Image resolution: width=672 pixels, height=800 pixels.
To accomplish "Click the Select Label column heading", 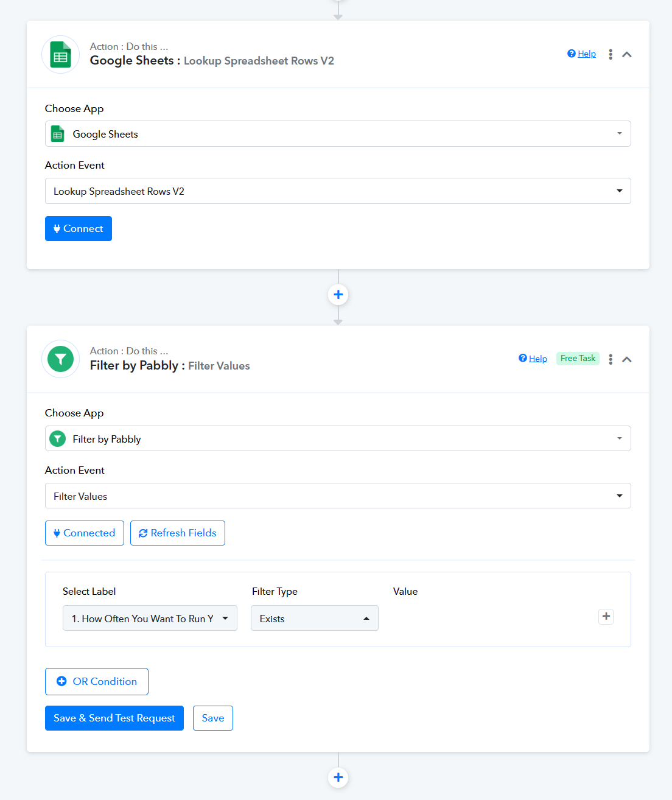I will (89, 592).
